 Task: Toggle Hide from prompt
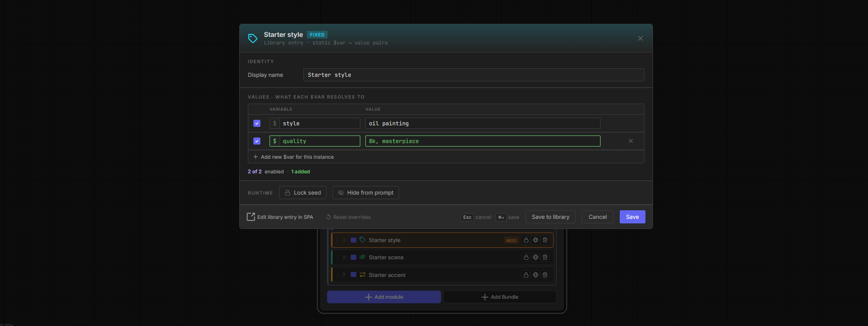point(366,193)
